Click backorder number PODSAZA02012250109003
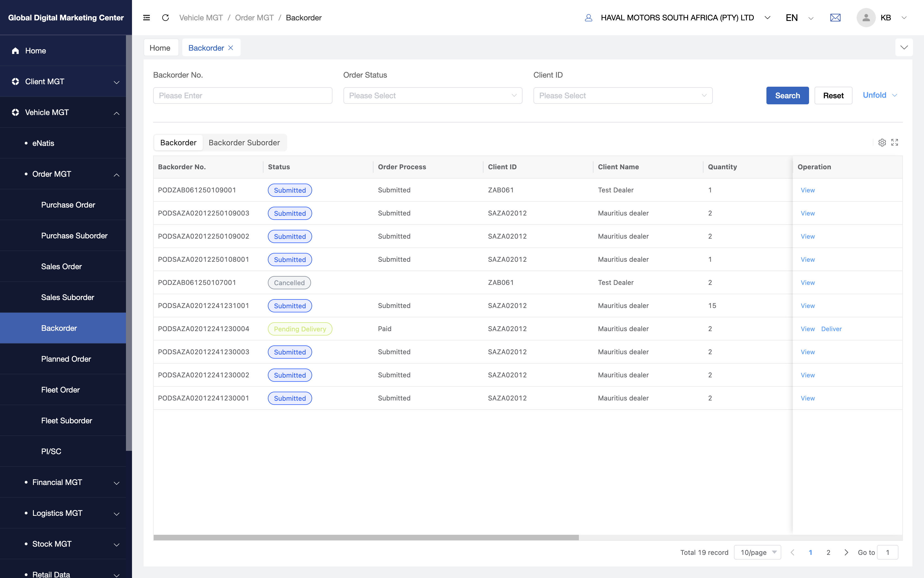Viewport: 924px width, 578px height. click(204, 213)
